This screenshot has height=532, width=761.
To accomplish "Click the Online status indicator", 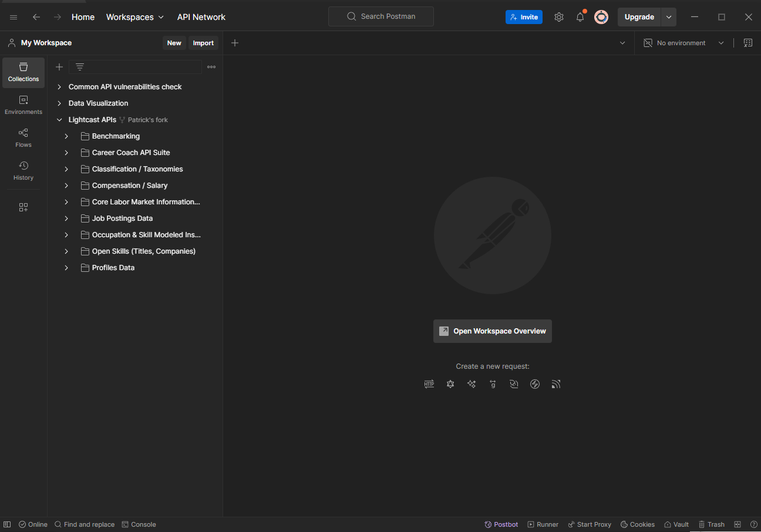I will [x=33, y=524].
